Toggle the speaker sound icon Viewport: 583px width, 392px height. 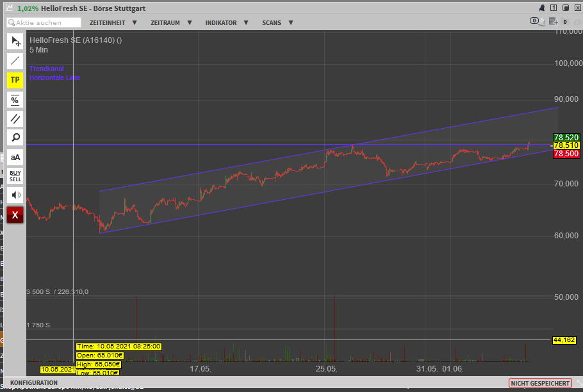click(x=15, y=195)
